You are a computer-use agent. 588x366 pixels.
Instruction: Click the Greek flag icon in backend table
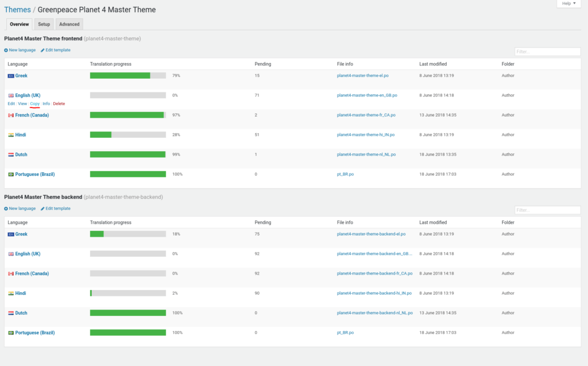point(11,234)
